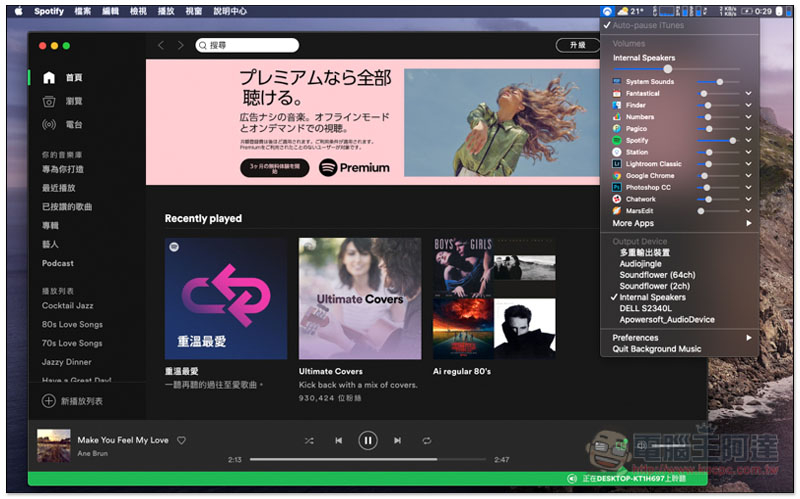Go forward with the right arrow
Screen dimensions: 800x499
click(180, 45)
